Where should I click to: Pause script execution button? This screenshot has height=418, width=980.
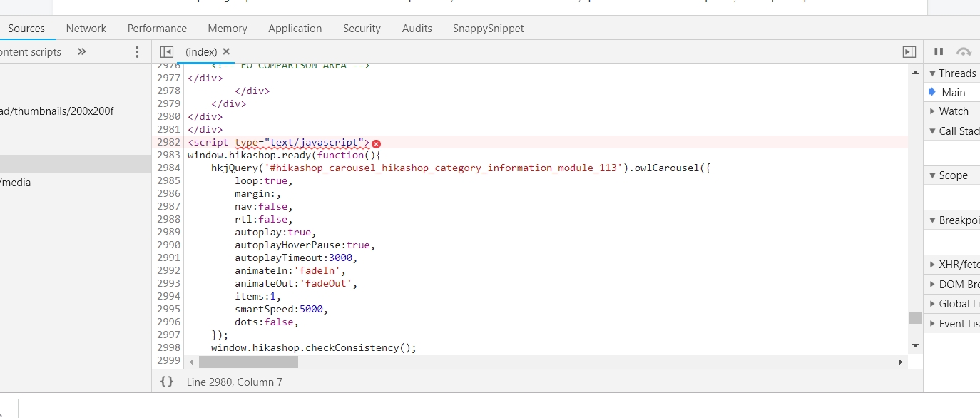point(939,51)
